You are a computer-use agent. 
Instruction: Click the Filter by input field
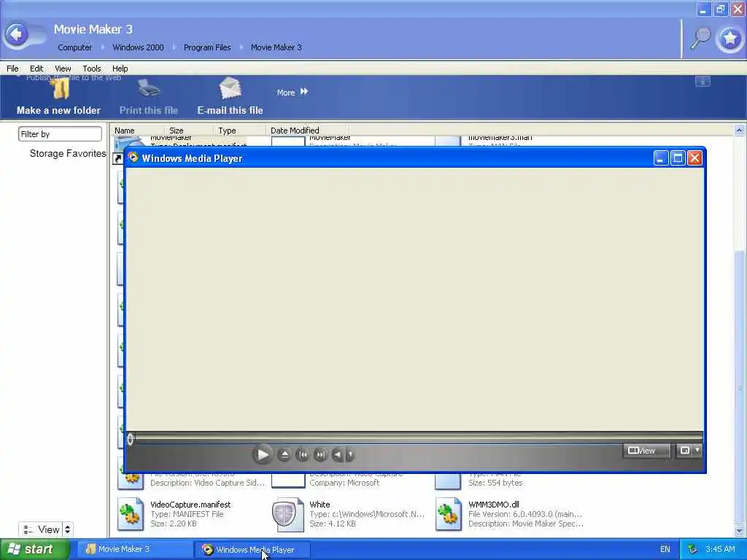(x=60, y=134)
